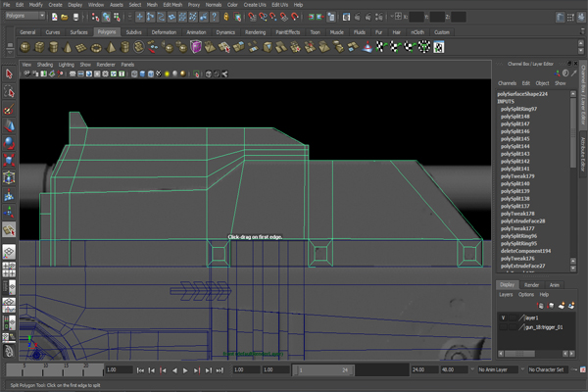The width and height of the screenshot is (588, 392).
Task: Click the lock selection icon
Action: coord(226,17)
